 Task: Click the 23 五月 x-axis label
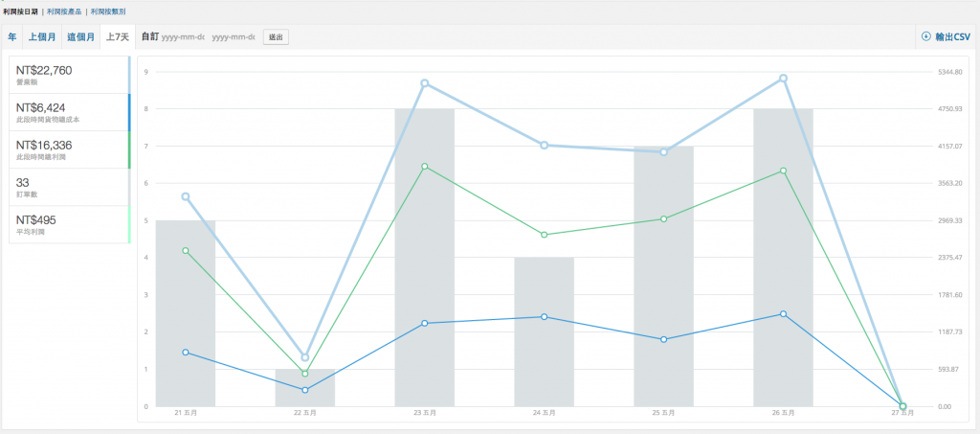[x=424, y=413]
